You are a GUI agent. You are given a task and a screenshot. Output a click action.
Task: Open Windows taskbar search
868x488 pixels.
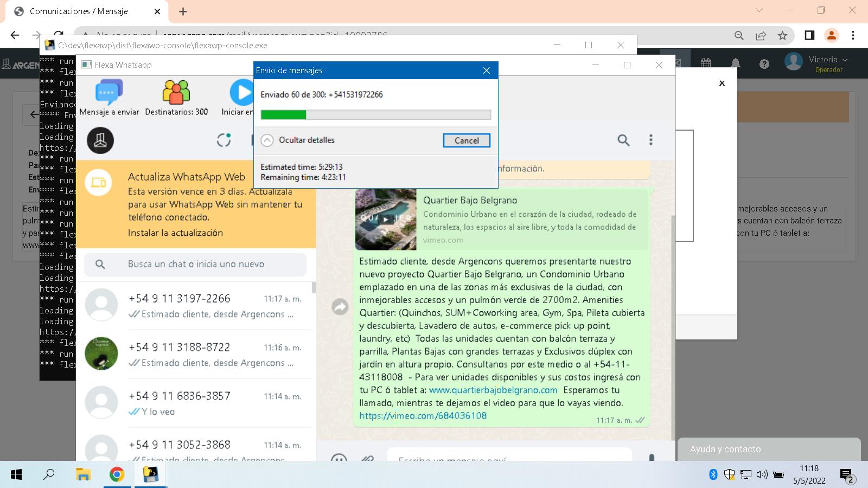tap(49, 475)
